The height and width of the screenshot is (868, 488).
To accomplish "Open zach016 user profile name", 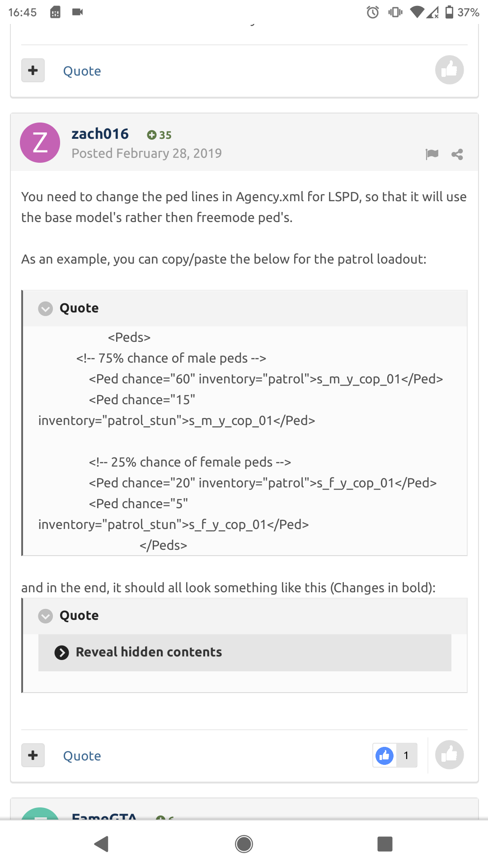I will point(100,134).
